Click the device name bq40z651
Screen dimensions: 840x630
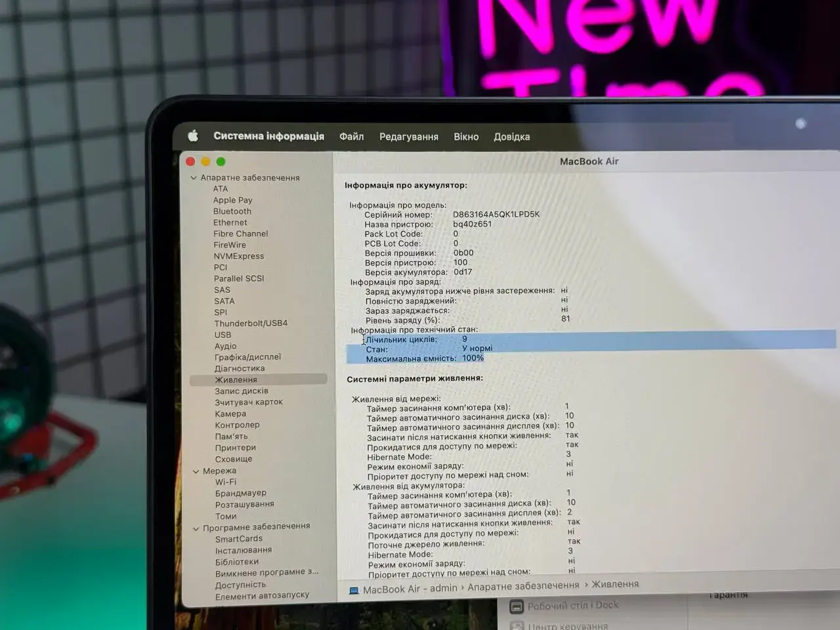click(472, 224)
